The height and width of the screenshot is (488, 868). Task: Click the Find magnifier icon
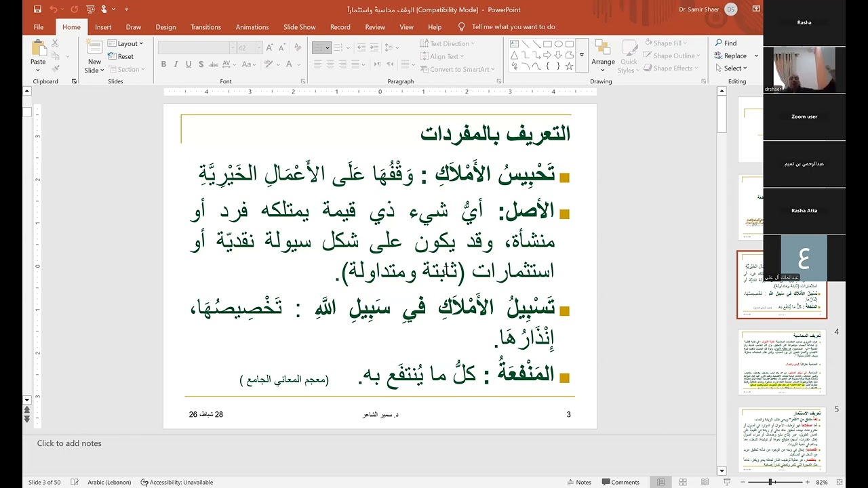tap(719, 43)
